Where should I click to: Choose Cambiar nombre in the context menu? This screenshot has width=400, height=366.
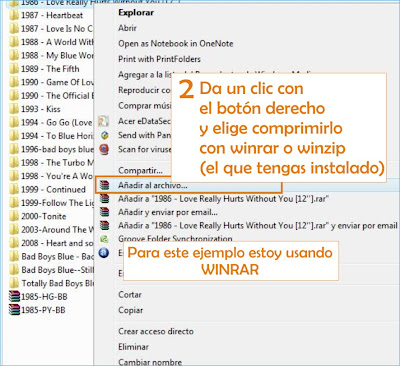point(150,362)
